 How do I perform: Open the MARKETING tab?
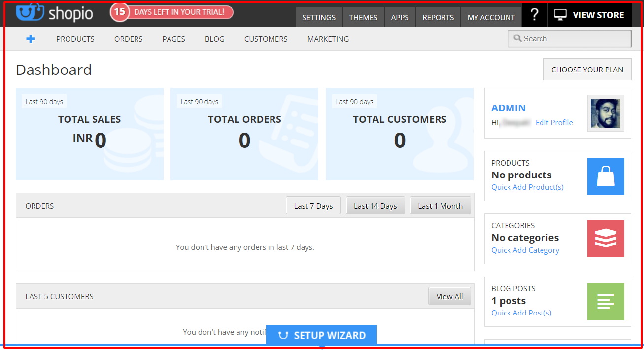tap(328, 39)
